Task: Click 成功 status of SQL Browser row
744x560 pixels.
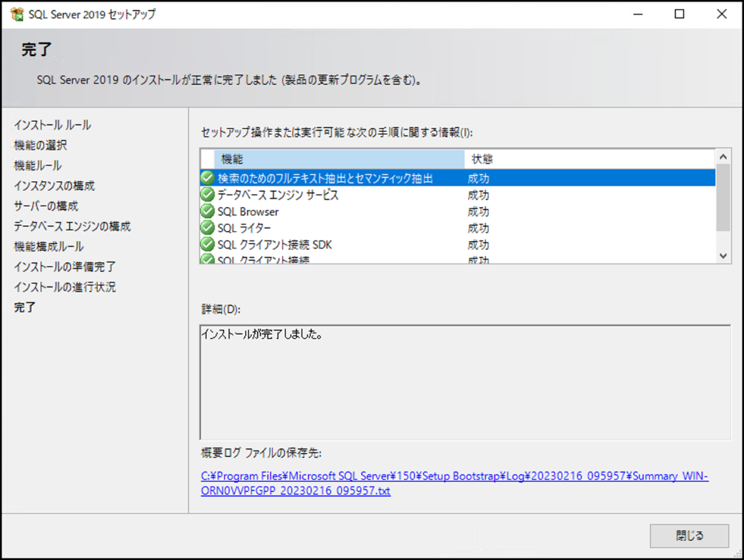Action: click(478, 211)
